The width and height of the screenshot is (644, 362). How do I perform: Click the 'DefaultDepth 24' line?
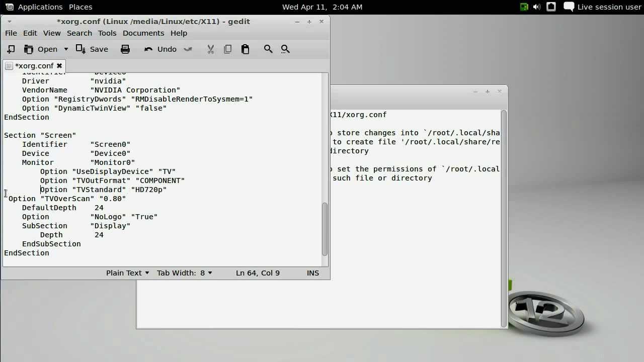click(x=62, y=208)
